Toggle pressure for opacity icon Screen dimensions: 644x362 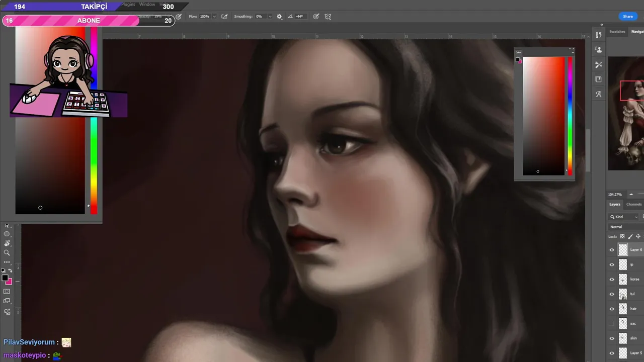point(179,17)
